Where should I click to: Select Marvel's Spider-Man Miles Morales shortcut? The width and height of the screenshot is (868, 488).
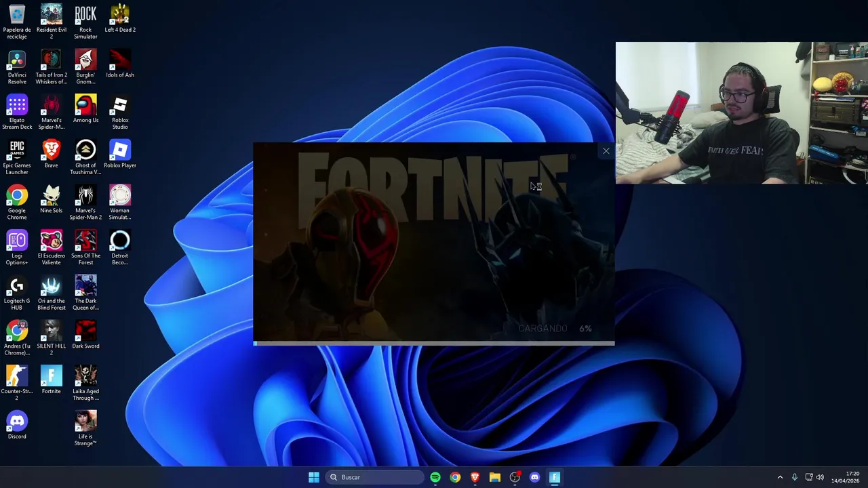point(52,112)
